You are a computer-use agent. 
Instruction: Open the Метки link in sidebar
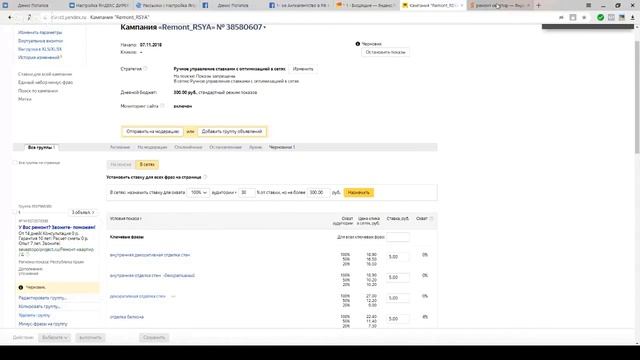(24, 99)
